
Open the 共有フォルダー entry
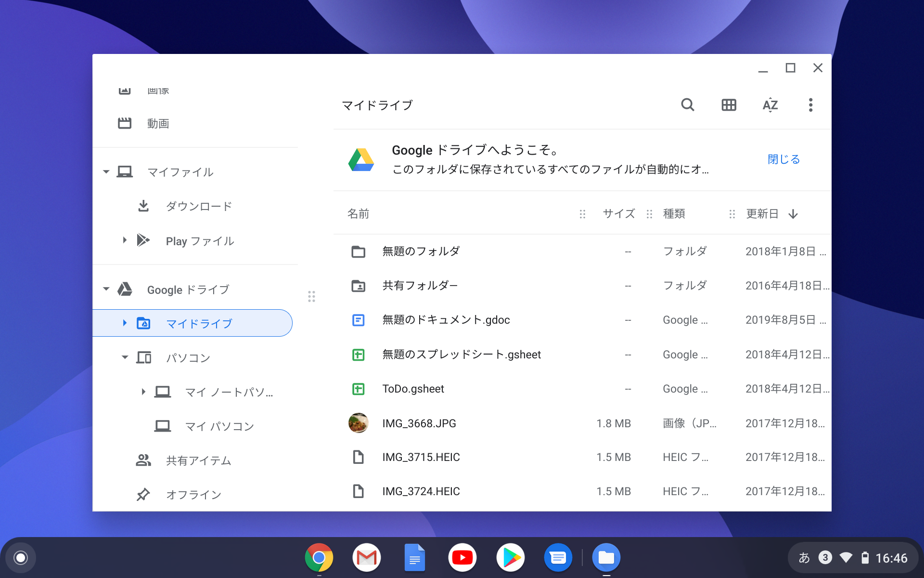coord(421,285)
